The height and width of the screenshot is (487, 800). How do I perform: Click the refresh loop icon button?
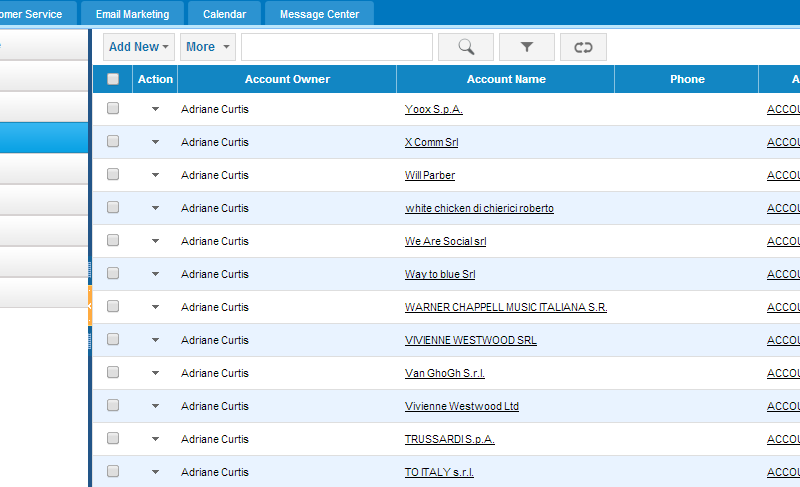583,47
